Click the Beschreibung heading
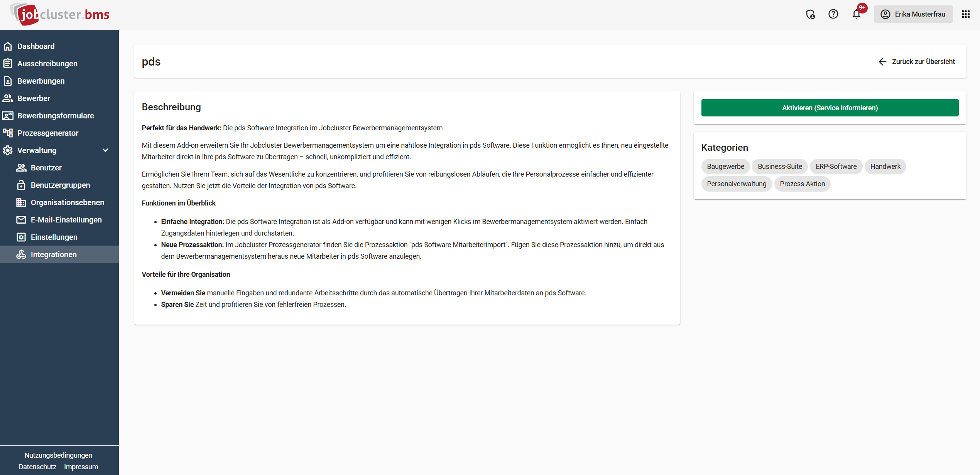The image size is (980, 475). pyautogui.click(x=171, y=107)
